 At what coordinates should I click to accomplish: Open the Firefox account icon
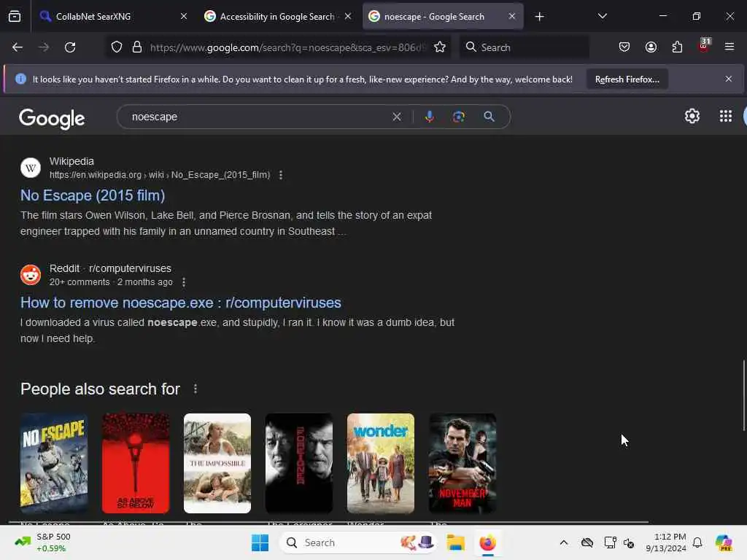651,47
